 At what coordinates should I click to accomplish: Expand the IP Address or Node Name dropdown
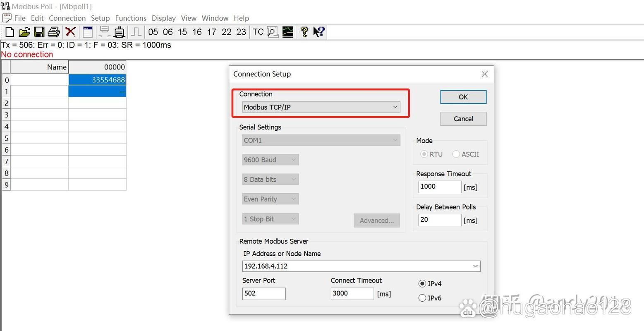coord(475,266)
